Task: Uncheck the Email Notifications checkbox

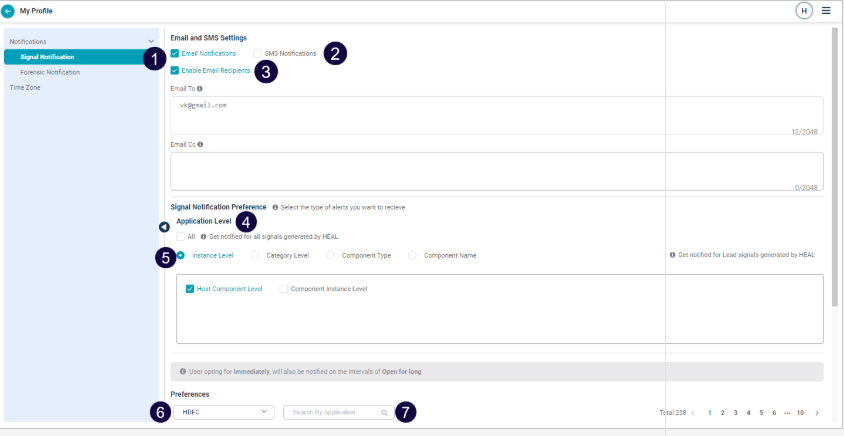Action: coord(175,53)
